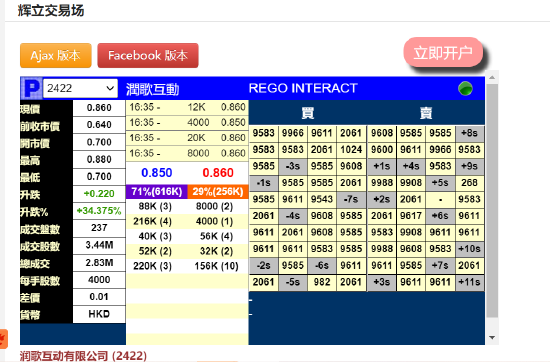Click the buy spread marker -7s
550x362 pixels.
351,199
